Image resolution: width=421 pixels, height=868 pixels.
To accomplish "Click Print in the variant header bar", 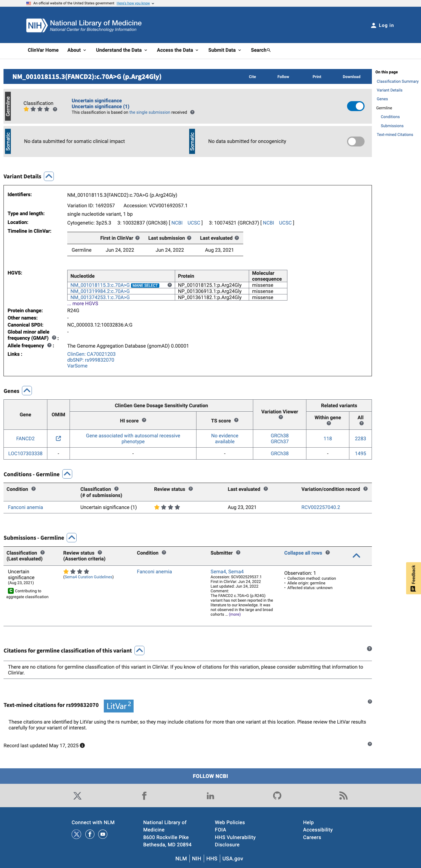I will (x=317, y=77).
